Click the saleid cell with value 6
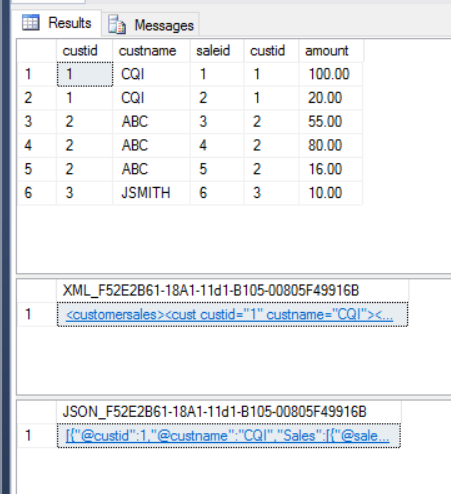This screenshot has height=494, width=451. 217,193
